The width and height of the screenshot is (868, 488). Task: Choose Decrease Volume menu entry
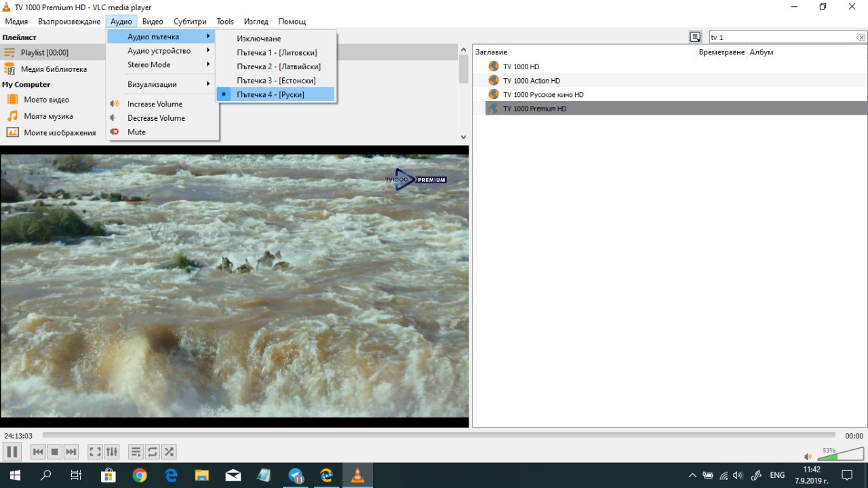pyautogui.click(x=162, y=118)
